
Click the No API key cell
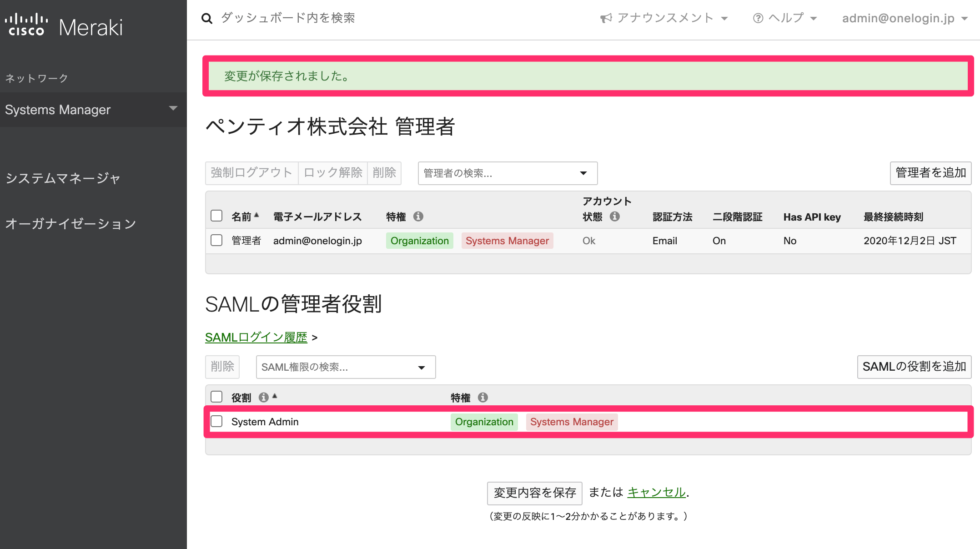790,241
